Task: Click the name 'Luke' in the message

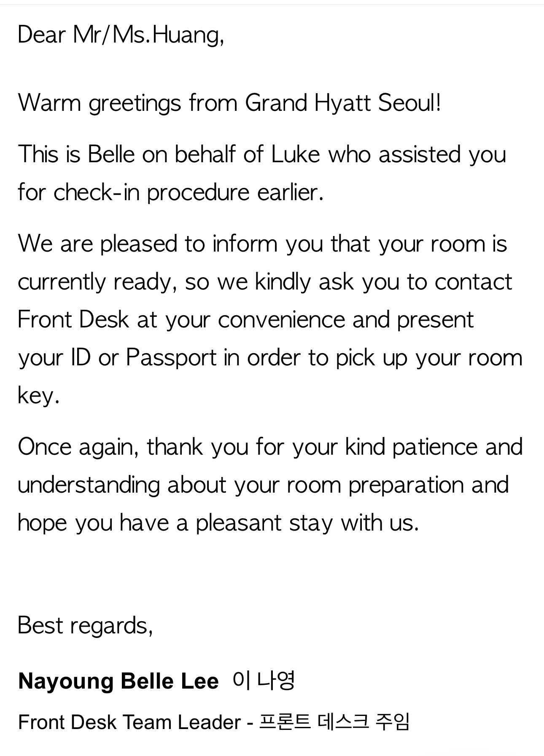Action: click(x=296, y=154)
